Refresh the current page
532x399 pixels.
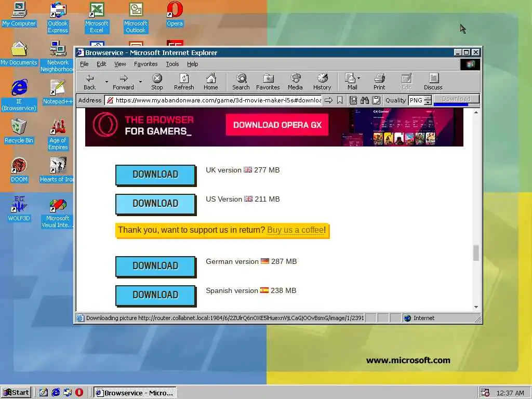[184, 82]
